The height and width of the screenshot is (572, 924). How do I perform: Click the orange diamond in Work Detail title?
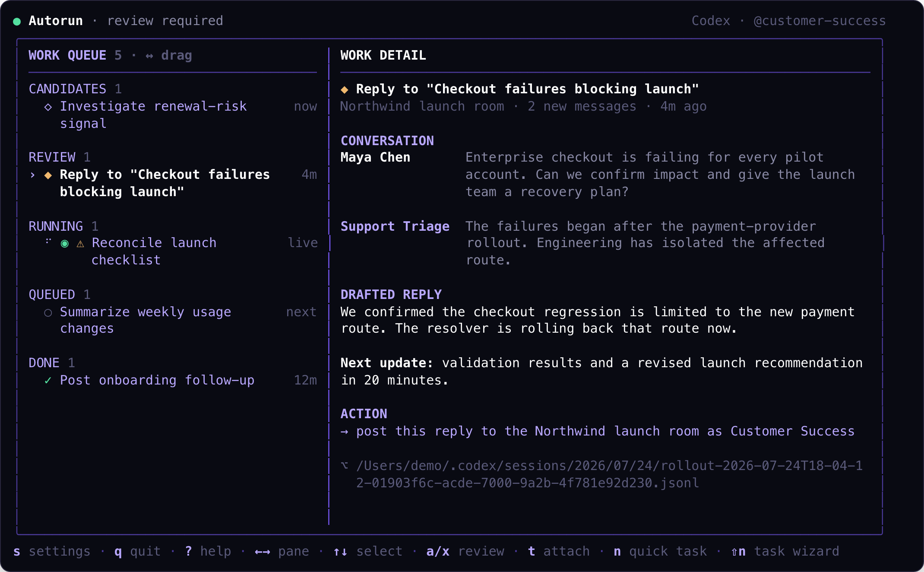[344, 90]
